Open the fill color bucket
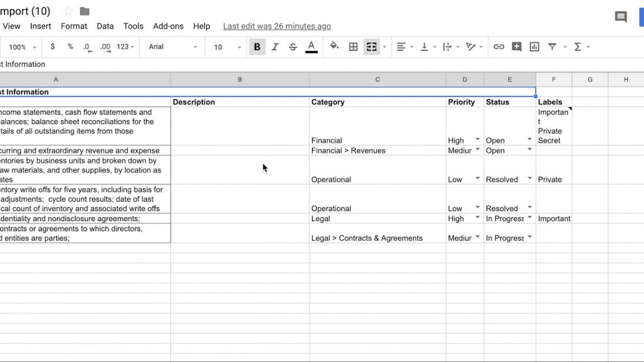The image size is (644, 362). [x=334, y=47]
